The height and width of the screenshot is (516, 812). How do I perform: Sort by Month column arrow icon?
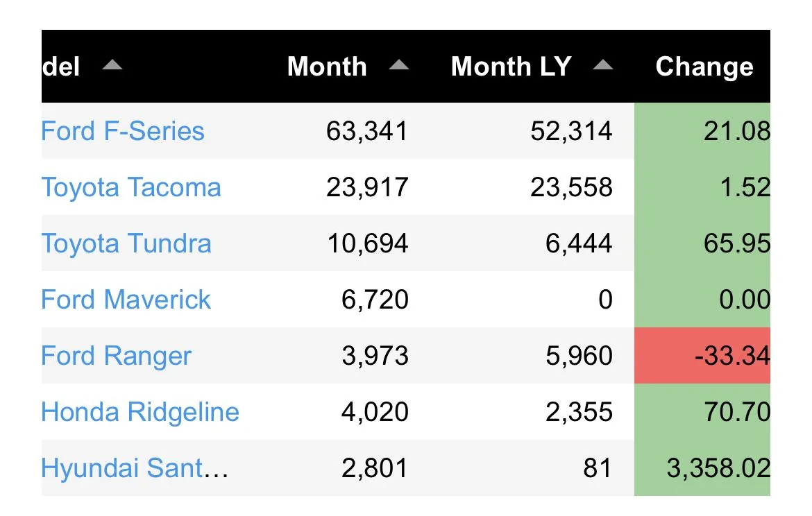coord(399,65)
